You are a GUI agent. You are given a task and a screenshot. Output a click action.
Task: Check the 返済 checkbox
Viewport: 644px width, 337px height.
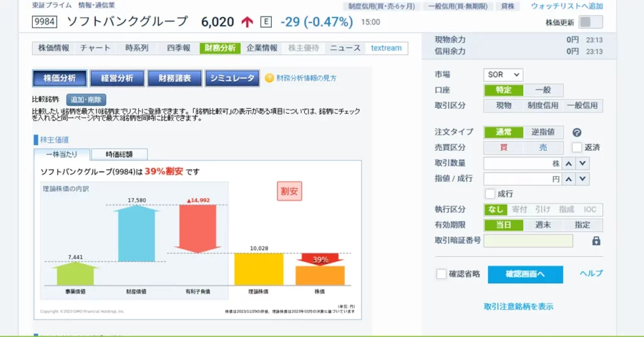point(577,147)
